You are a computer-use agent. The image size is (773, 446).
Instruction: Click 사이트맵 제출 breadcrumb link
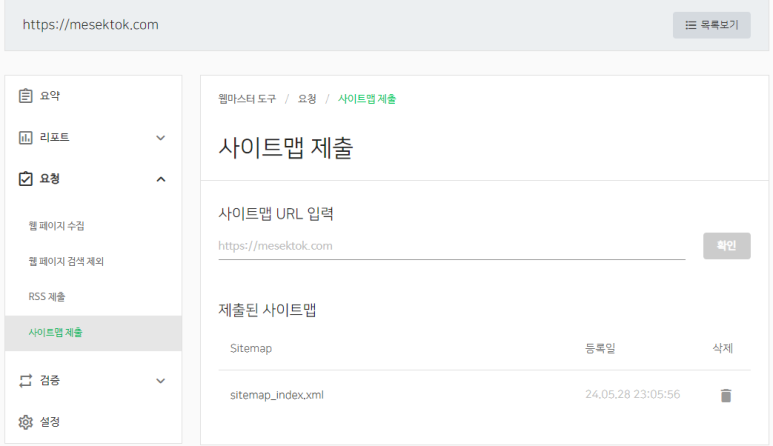367,99
